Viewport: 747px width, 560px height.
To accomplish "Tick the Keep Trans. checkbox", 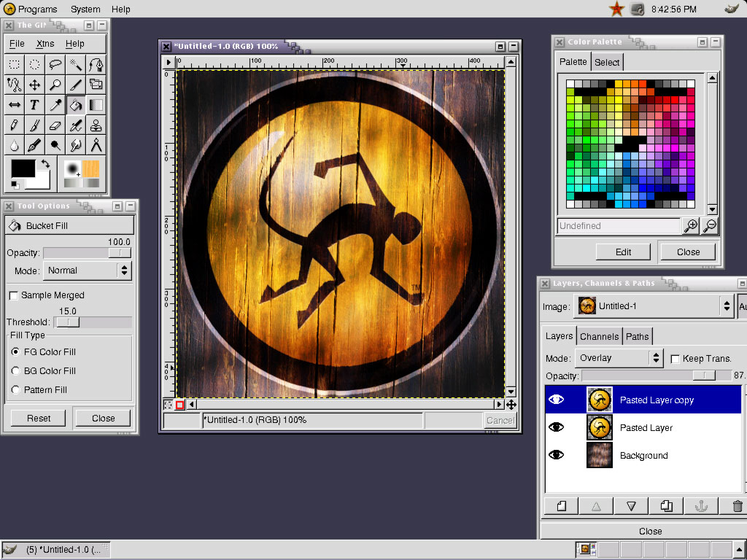I will tap(675, 359).
